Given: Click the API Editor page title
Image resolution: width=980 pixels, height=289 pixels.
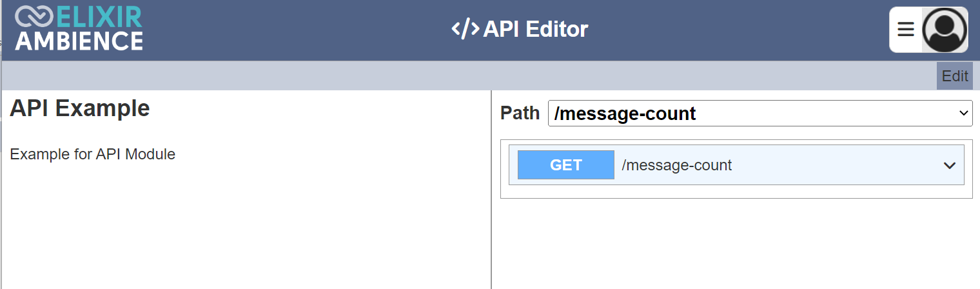Looking at the screenshot, I should coord(536,29).
